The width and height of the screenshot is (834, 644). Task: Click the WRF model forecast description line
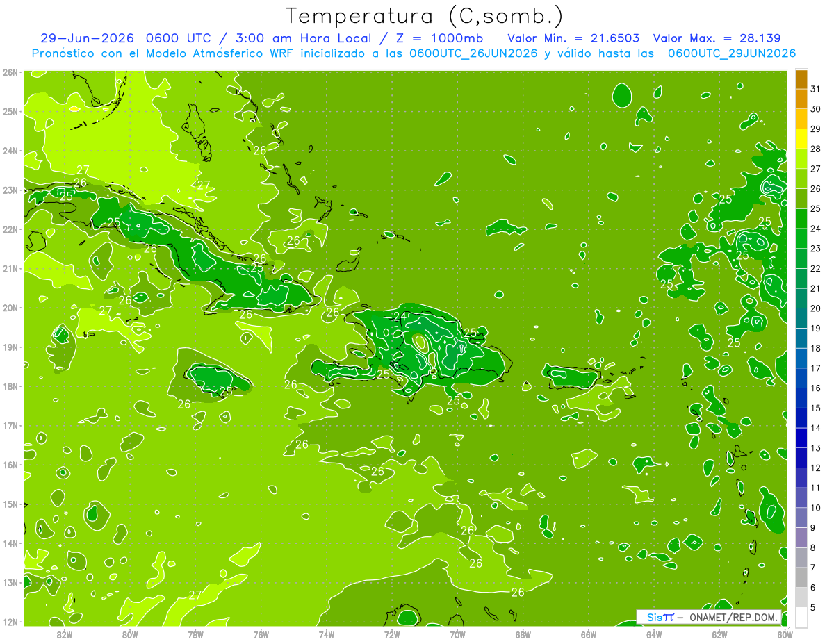(414, 53)
